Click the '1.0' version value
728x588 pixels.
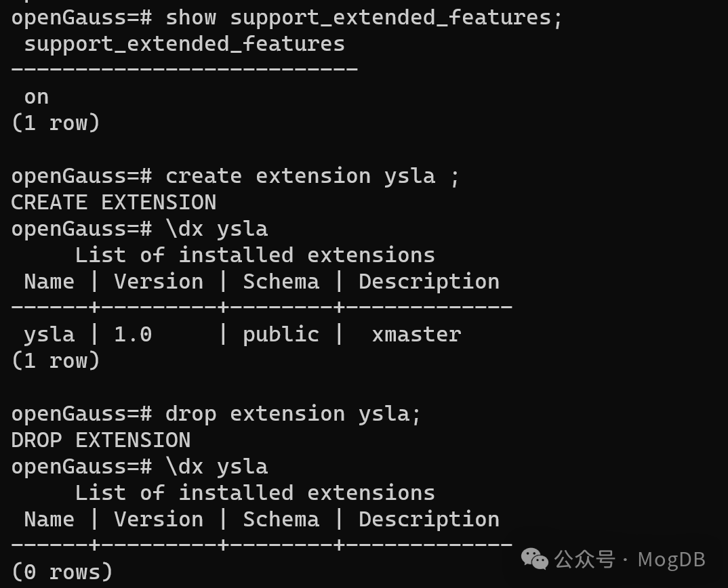tap(133, 335)
